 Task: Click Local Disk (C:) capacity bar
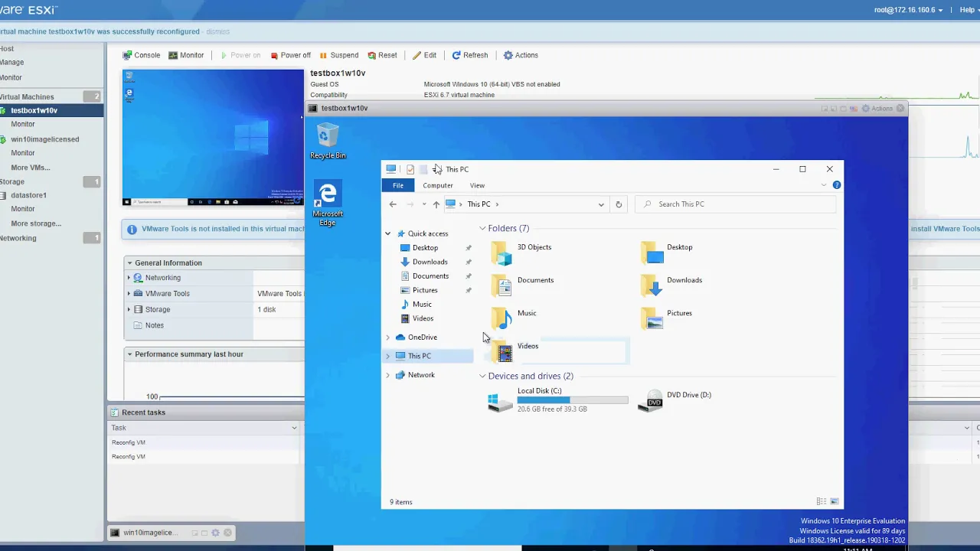(573, 400)
